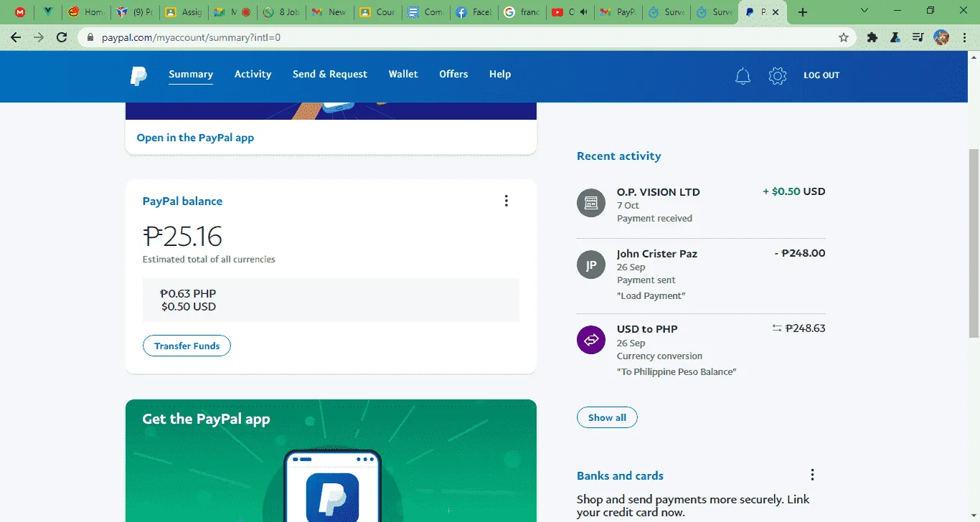Switch to the '(9)' notifications tab
Screen dimensions: 980x522
click(135, 12)
